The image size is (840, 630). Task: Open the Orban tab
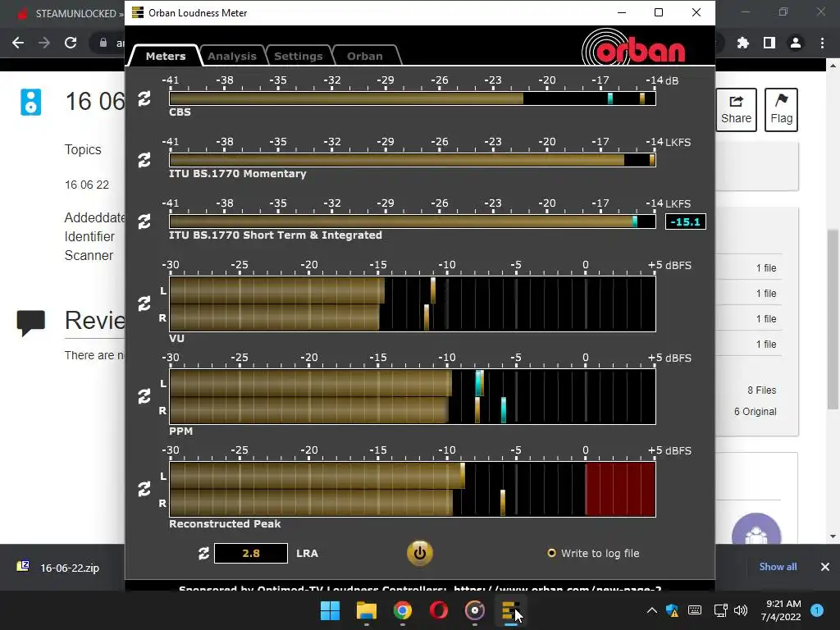tap(365, 56)
